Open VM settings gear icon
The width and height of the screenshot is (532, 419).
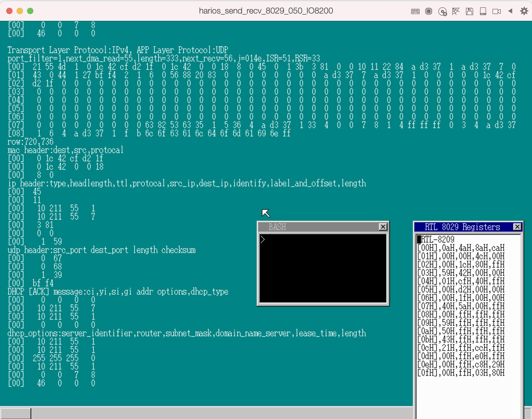click(524, 11)
